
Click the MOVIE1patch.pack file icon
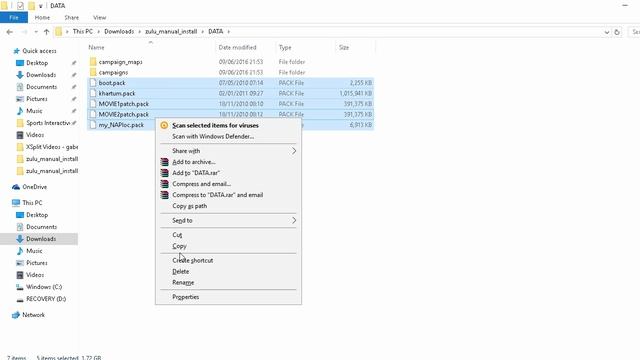tap(93, 104)
